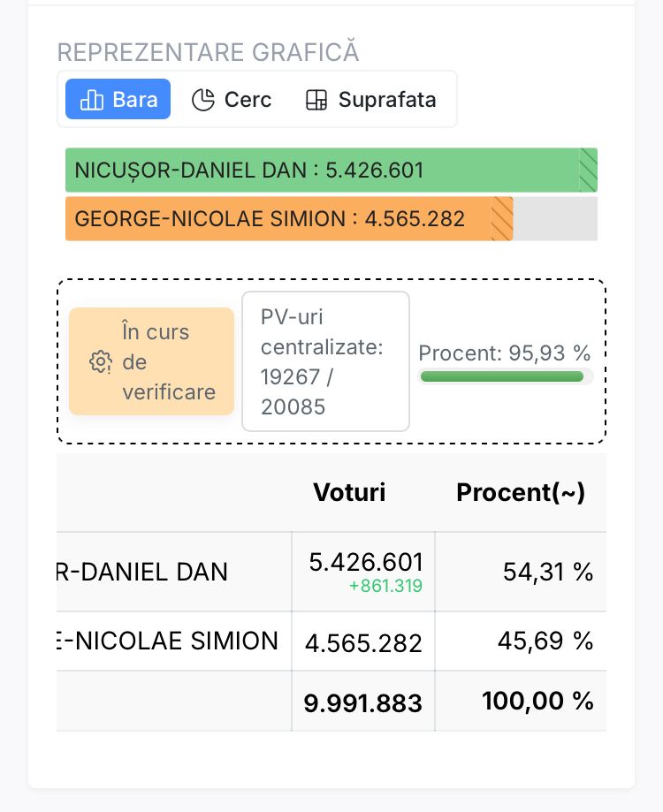
Task: Select the R-DANIEL DAN table row
Action: (x=331, y=572)
